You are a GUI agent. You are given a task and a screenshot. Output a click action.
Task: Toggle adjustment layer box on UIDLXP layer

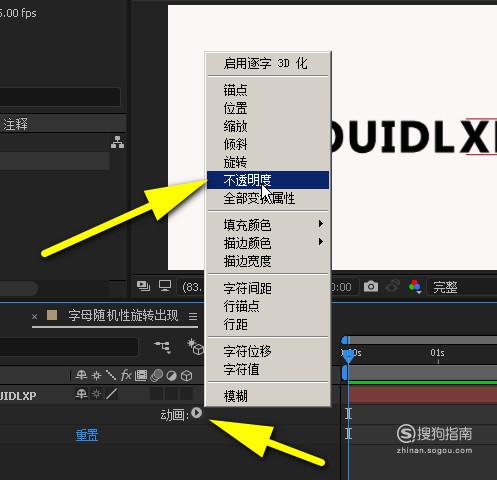coord(171,394)
